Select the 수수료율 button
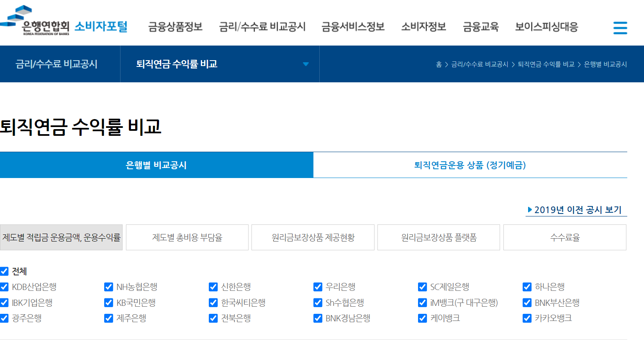 click(564, 237)
